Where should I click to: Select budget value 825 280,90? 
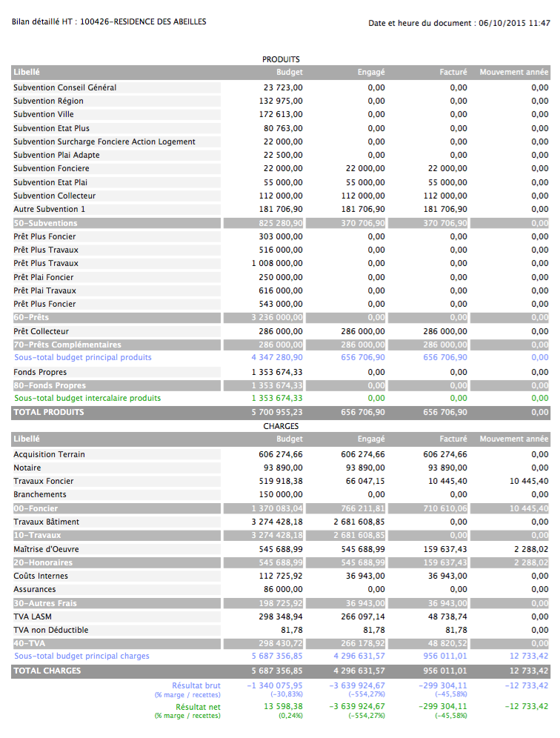(x=281, y=223)
